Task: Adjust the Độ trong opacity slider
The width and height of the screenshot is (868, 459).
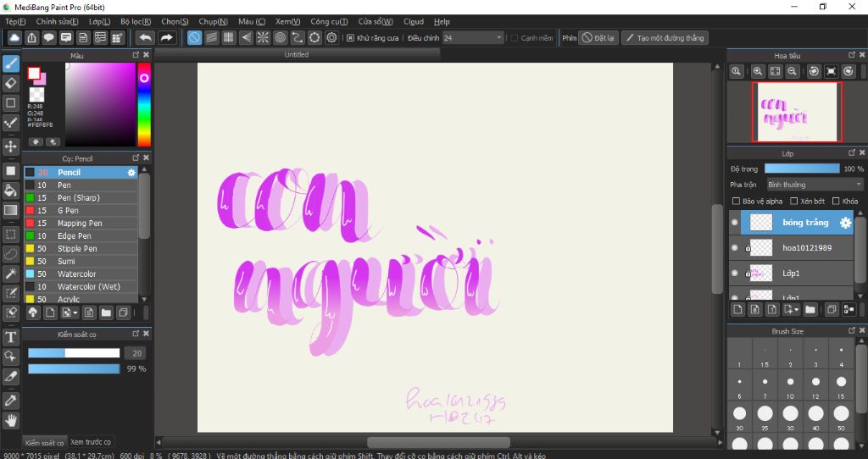Action: [802, 169]
